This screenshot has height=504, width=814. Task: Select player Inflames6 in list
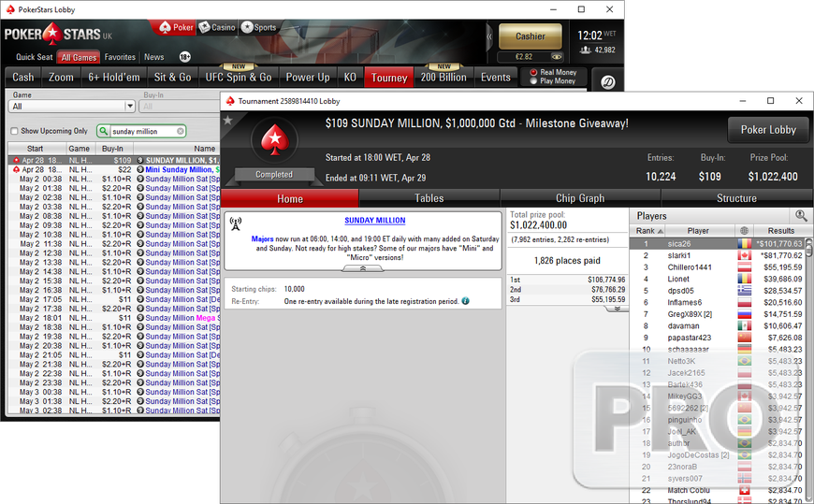click(x=718, y=303)
